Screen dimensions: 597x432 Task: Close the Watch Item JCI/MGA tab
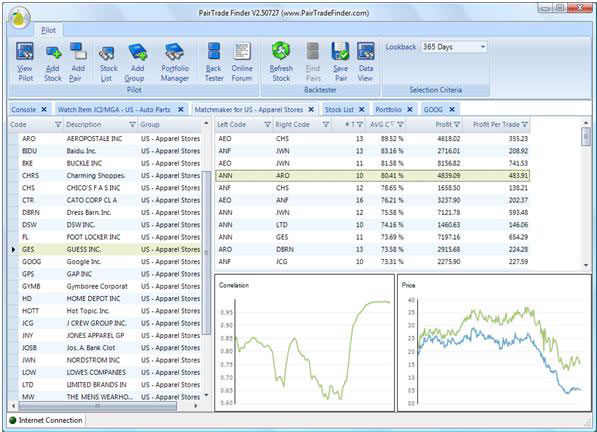180,110
